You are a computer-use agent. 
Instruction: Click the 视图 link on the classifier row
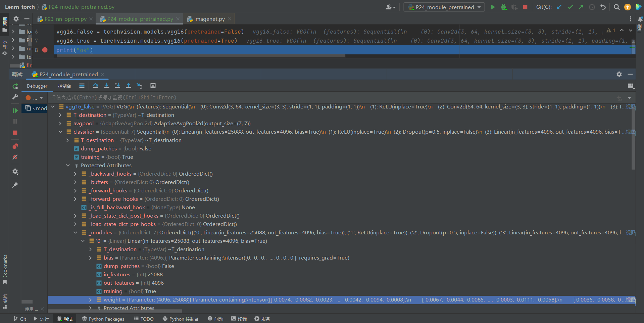(631, 132)
